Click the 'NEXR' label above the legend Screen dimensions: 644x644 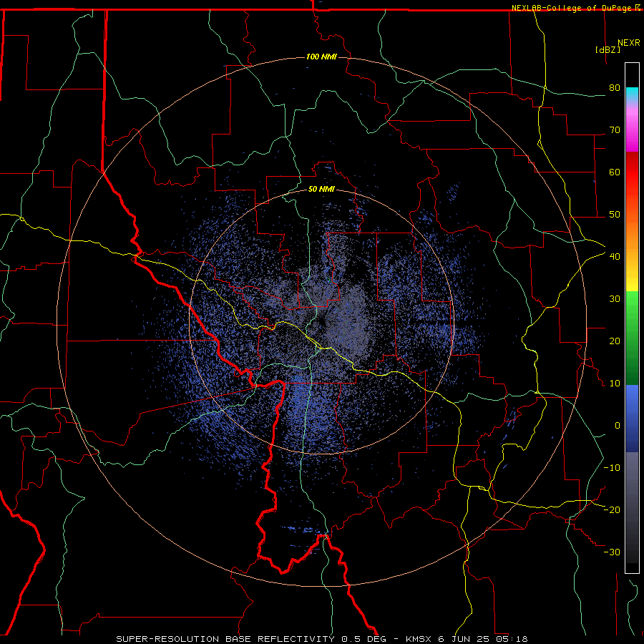629,43
